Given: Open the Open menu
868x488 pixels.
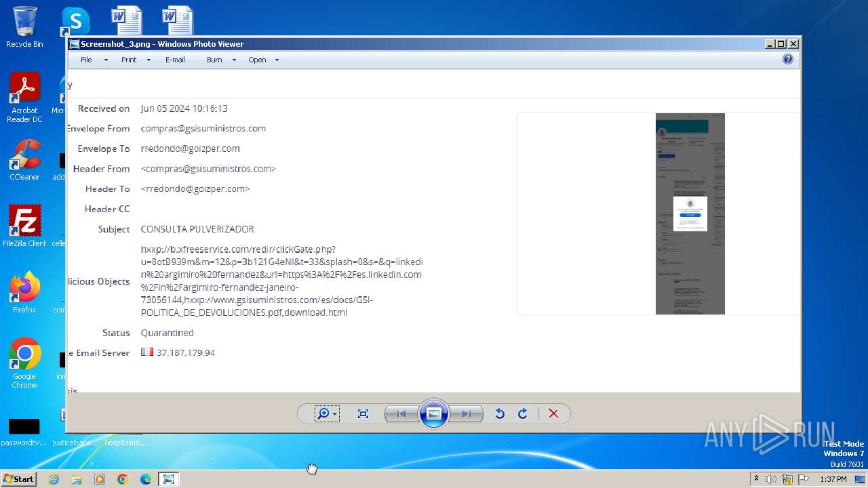Looking at the screenshot, I should click(257, 60).
